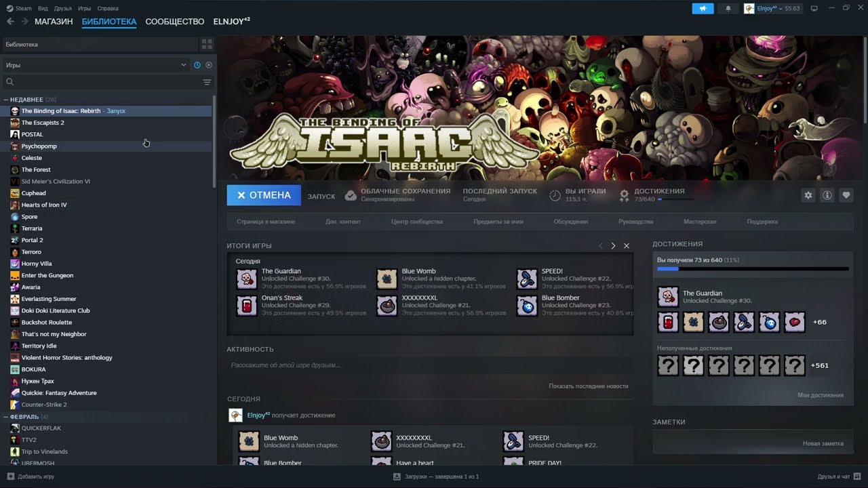Click the forward navigation arrow
This screenshot has height=488, width=868.
coord(24,21)
